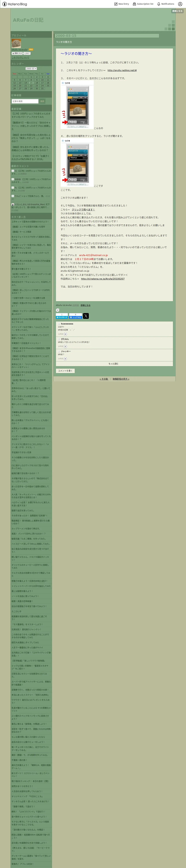Image resolution: width=186 pixels, height=868 pixels.
Task: Click ぴたみん commenter avatar
Action: click(x=59, y=339)
